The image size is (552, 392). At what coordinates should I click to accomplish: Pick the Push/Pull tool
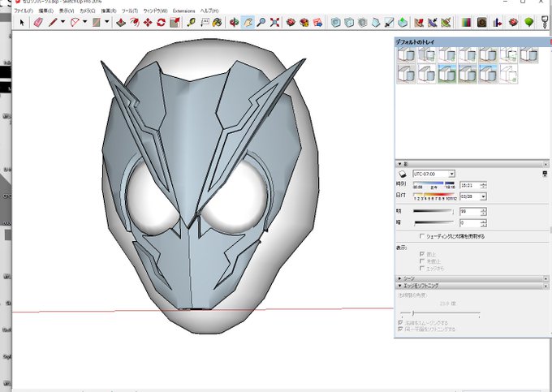tap(122, 23)
